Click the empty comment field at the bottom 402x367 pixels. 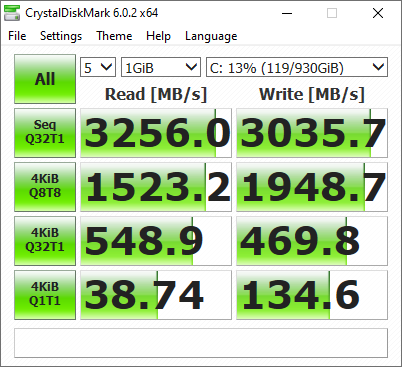tap(201, 343)
